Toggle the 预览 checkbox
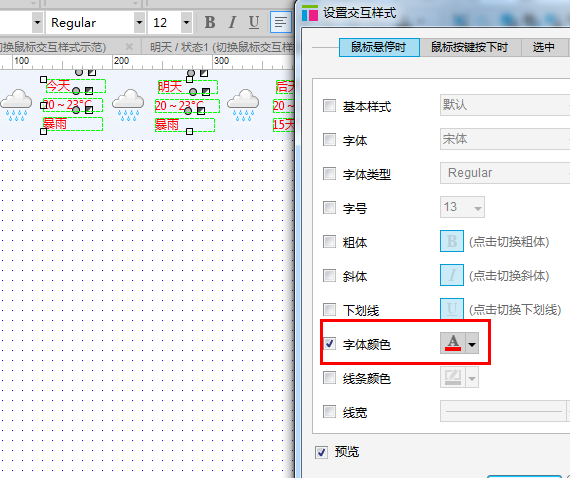This screenshot has height=478, width=570. [x=321, y=452]
